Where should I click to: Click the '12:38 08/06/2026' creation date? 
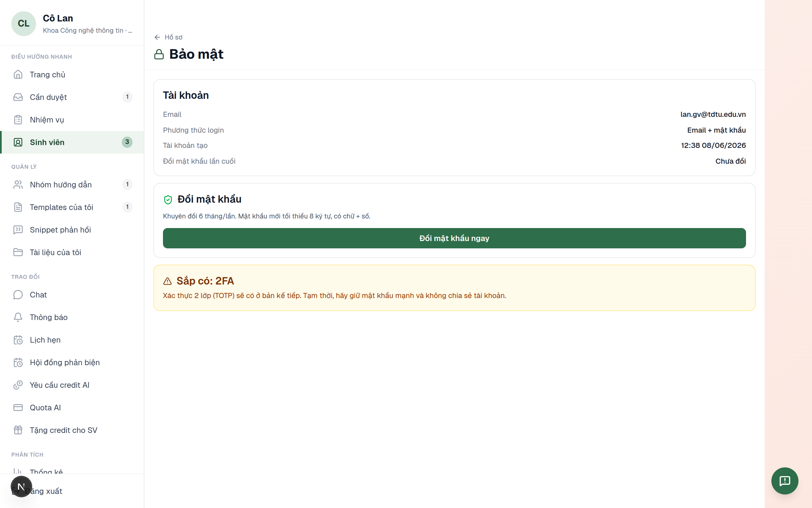[x=713, y=145]
